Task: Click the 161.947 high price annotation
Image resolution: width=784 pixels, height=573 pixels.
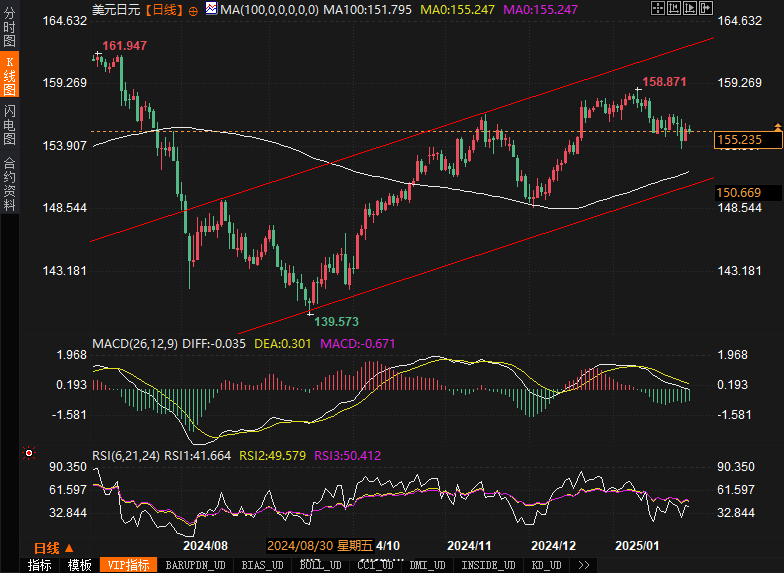Action: (124, 46)
